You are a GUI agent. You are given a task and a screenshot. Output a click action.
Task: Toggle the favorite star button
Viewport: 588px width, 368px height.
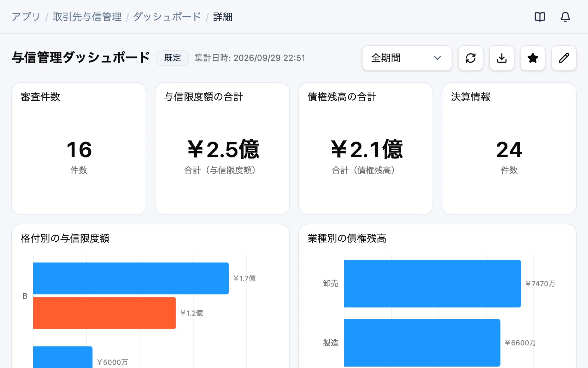click(x=533, y=58)
